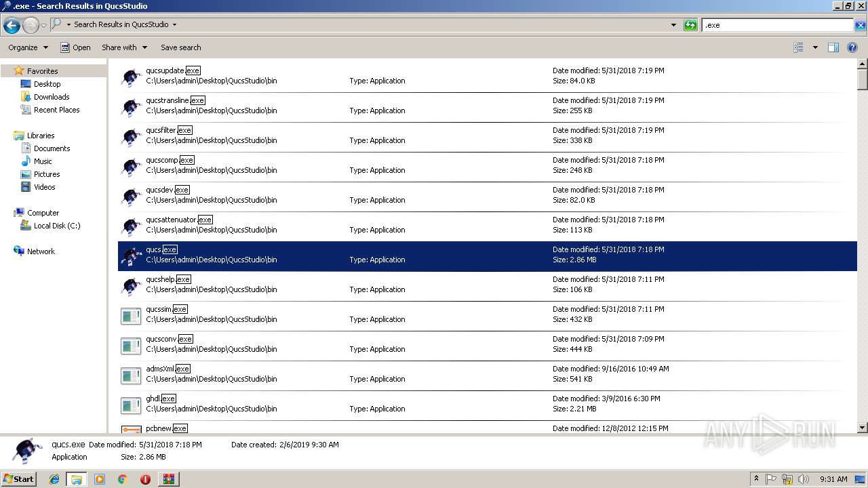
Task: Click the qucstransline.exe application icon
Action: click(131, 107)
